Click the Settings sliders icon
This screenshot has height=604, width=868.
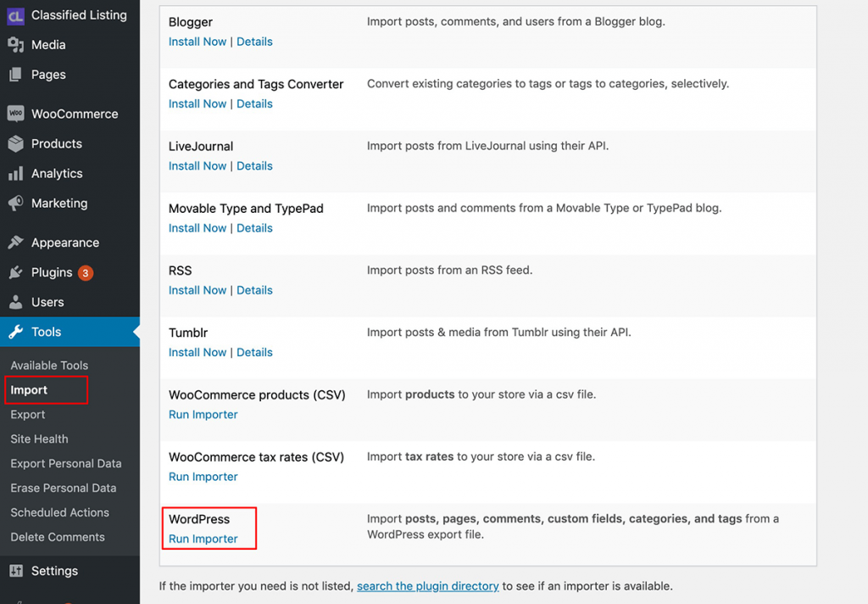(x=15, y=571)
